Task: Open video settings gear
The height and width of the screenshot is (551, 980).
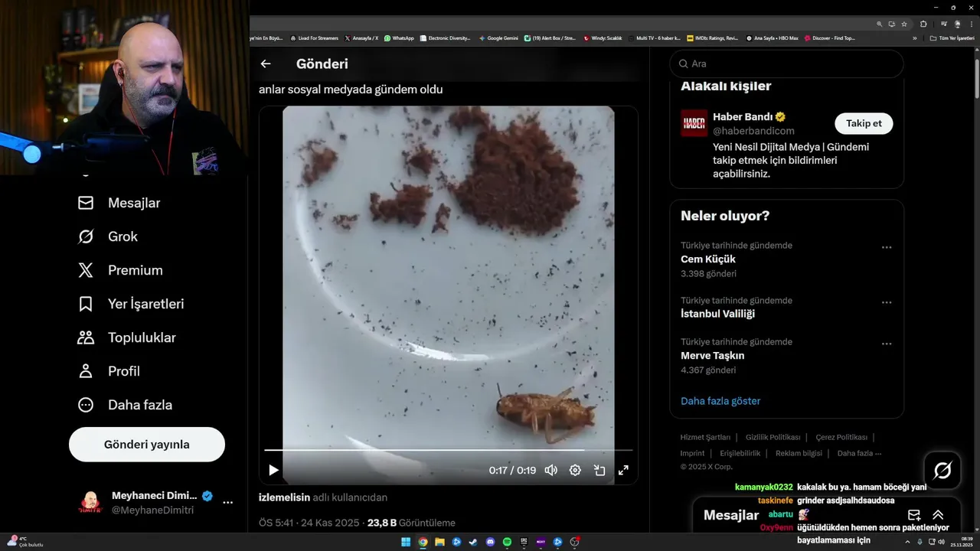Action: coord(575,470)
